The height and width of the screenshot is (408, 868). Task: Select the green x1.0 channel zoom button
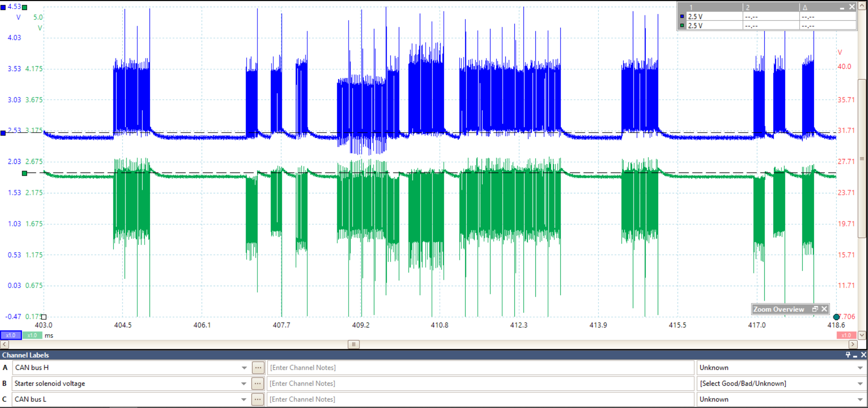(x=32, y=336)
